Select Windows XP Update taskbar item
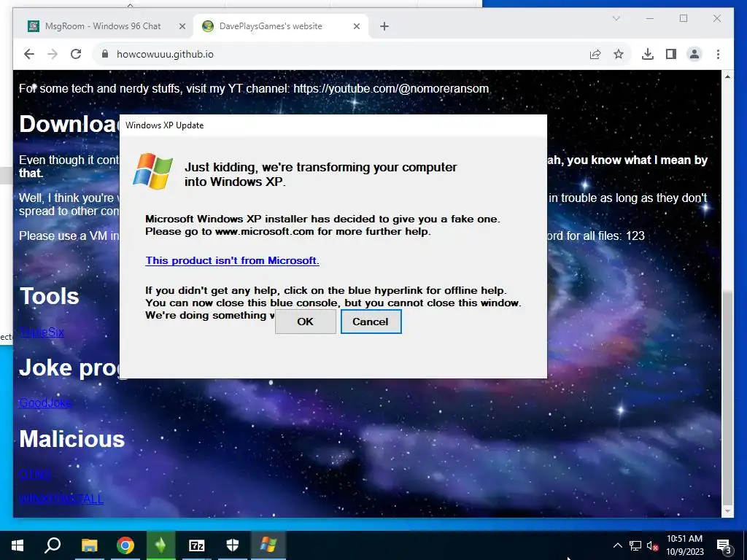 pyautogui.click(x=268, y=545)
